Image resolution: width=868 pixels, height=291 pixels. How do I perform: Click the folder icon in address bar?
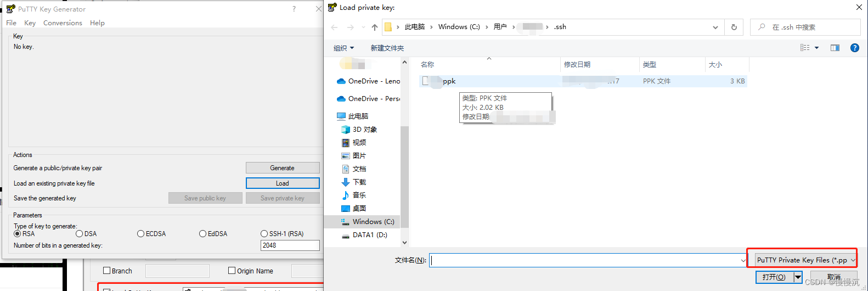pyautogui.click(x=388, y=27)
